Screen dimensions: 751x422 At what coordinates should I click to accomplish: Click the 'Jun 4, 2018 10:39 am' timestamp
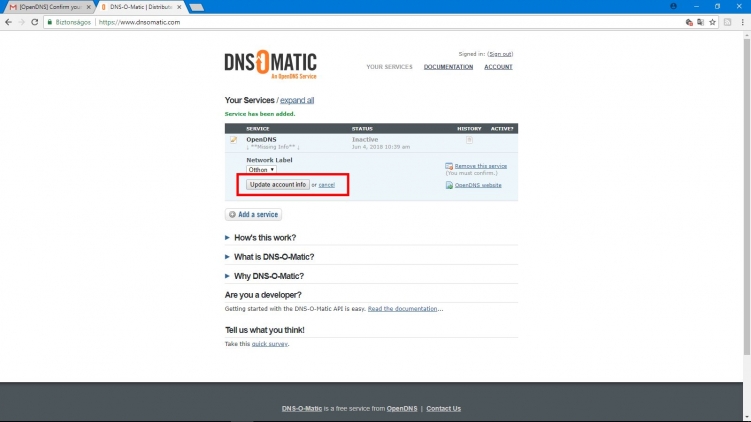pyautogui.click(x=381, y=147)
